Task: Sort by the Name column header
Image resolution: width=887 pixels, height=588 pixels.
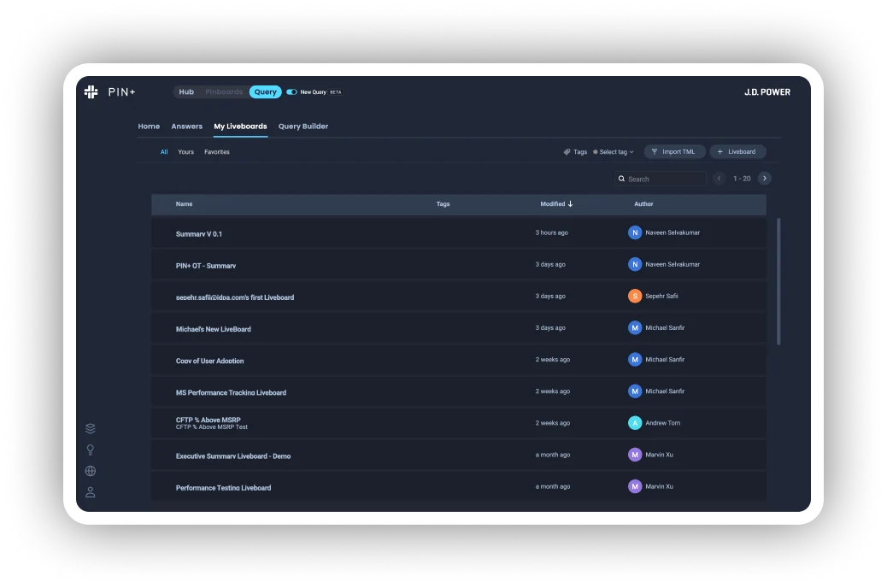Action: click(184, 203)
